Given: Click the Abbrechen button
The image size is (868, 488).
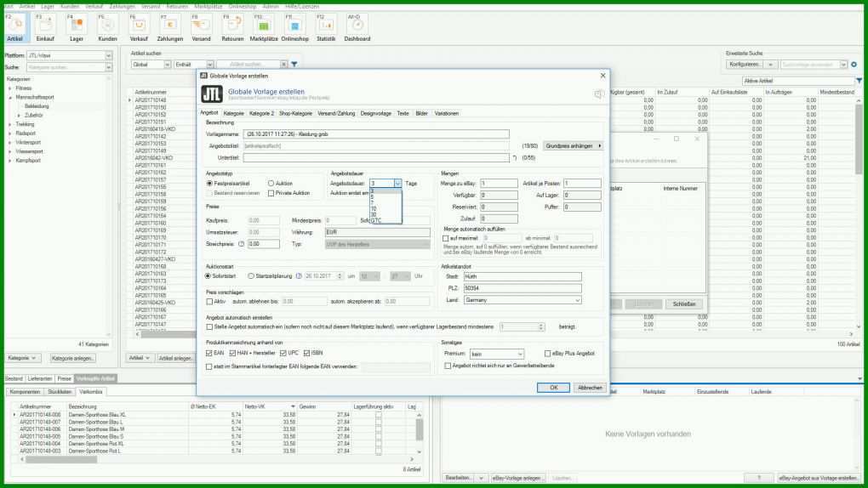Looking at the screenshot, I should pyautogui.click(x=590, y=388).
